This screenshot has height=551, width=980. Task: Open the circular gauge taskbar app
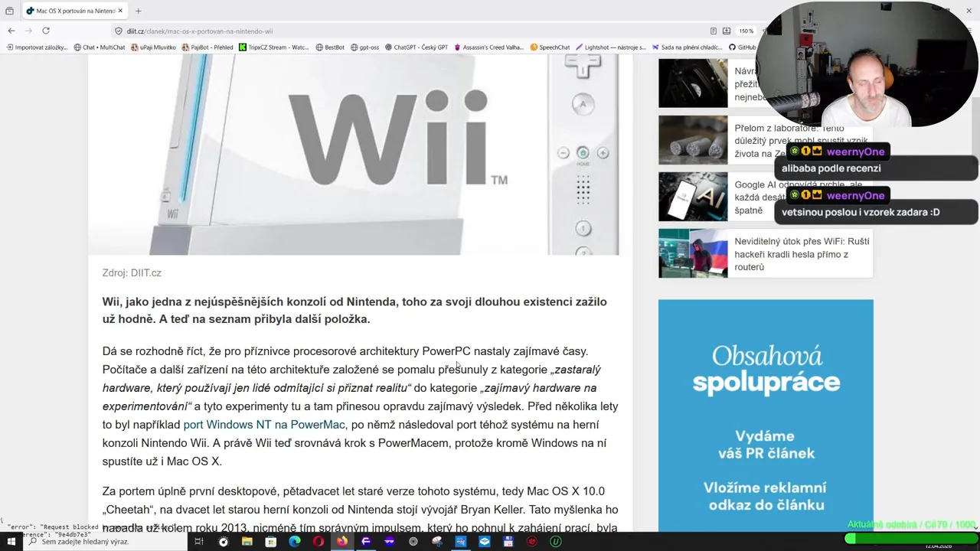pos(223,542)
